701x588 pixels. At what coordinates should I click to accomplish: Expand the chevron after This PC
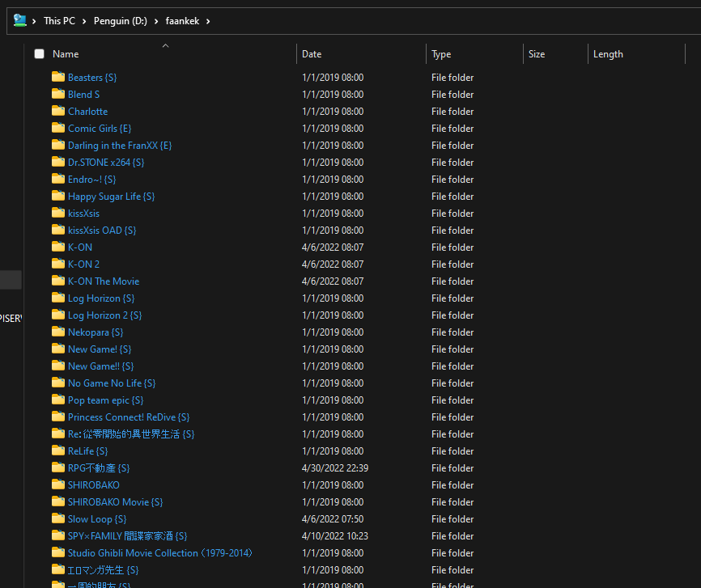[85, 21]
